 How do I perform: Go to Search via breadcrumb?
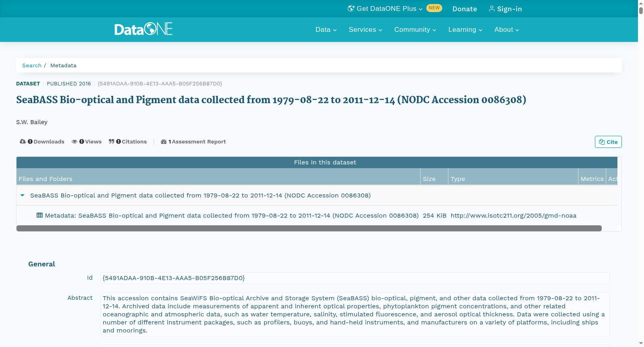[x=32, y=65]
